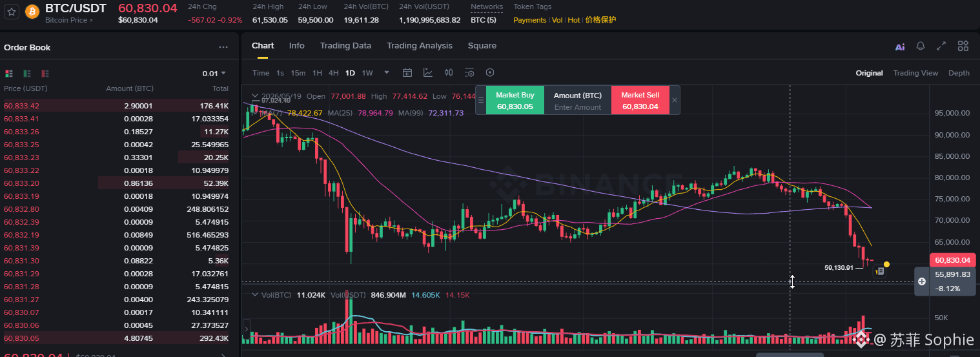The image size is (980, 357).
Task: Click the Payments token tag
Action: [x=530, y=20]
